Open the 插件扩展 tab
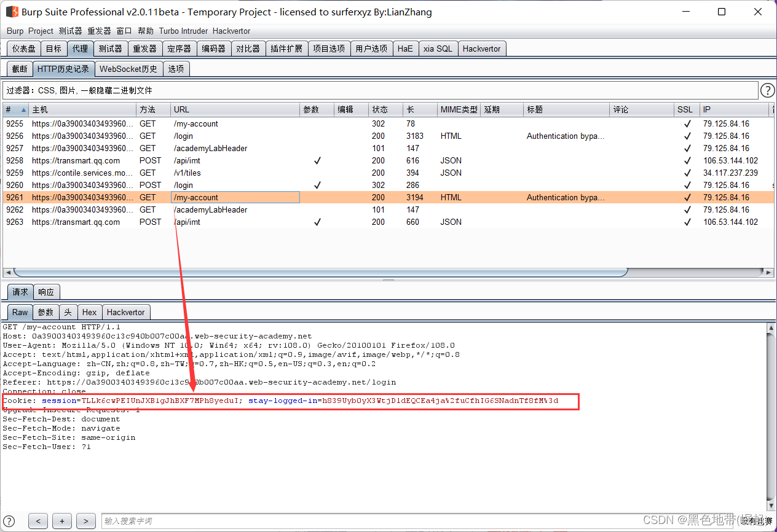Image resolution: width=777 pixels, height=532 pixels. tap(286, 49)
